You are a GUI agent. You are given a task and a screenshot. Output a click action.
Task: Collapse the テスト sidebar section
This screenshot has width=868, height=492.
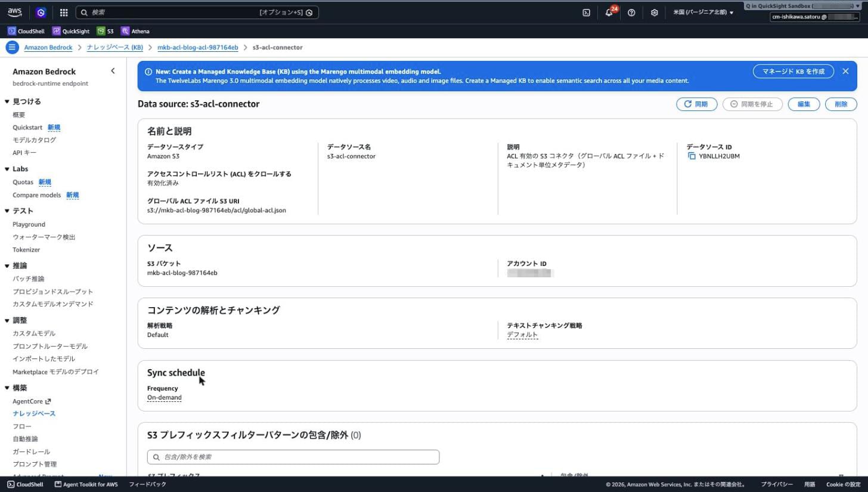point(7,211)
